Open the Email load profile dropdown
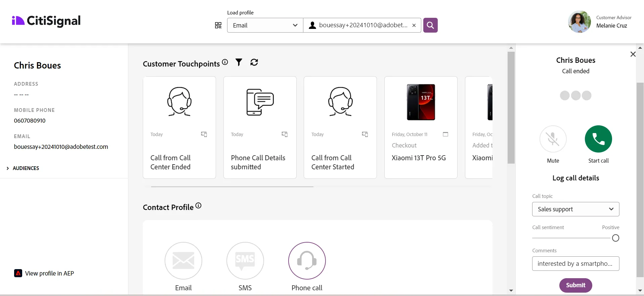This screenshot has width=644, height=296. click(x=265, y=25)
